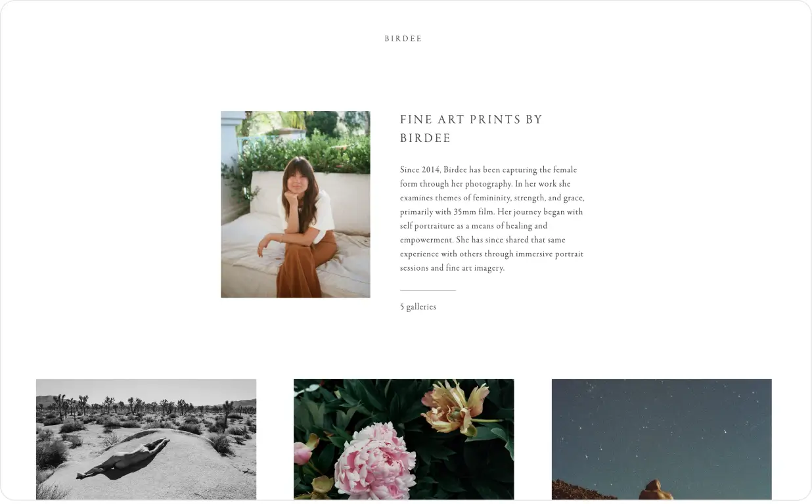Click the 'Since 2014' opening of the bio
The height and width of the screenshot is (504, 812).
[419, 170]
